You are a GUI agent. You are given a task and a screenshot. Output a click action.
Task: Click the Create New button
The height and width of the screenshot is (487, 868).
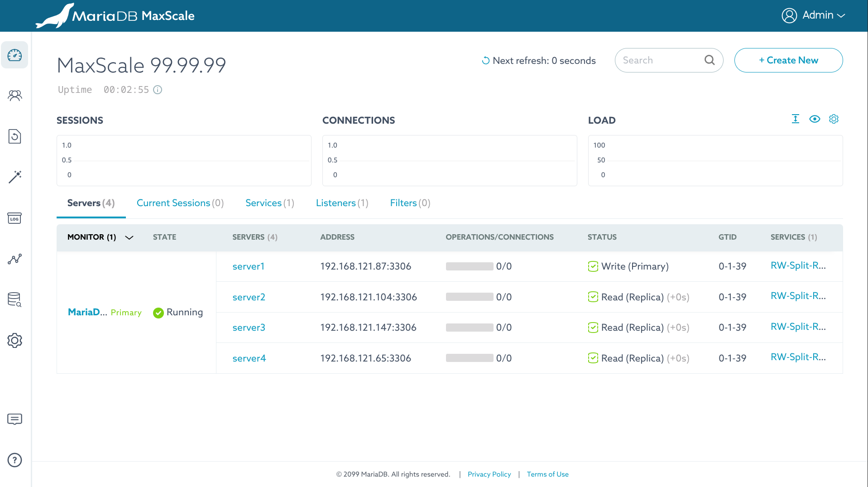point(788,60)
